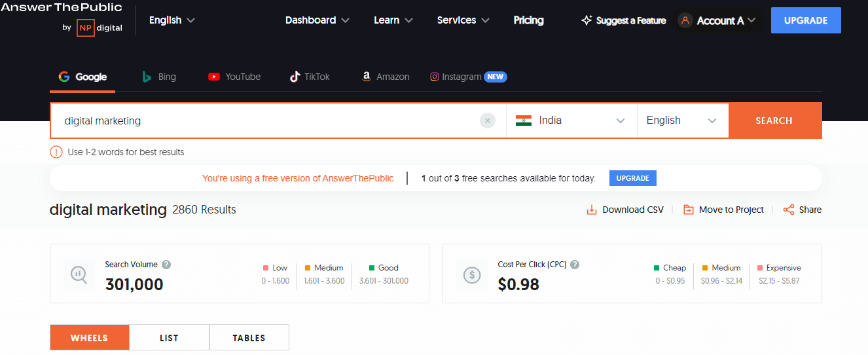The height and width of the screenshot is (355, 868).
Task: Select the WHEELS view
Action: pos(90,338)
